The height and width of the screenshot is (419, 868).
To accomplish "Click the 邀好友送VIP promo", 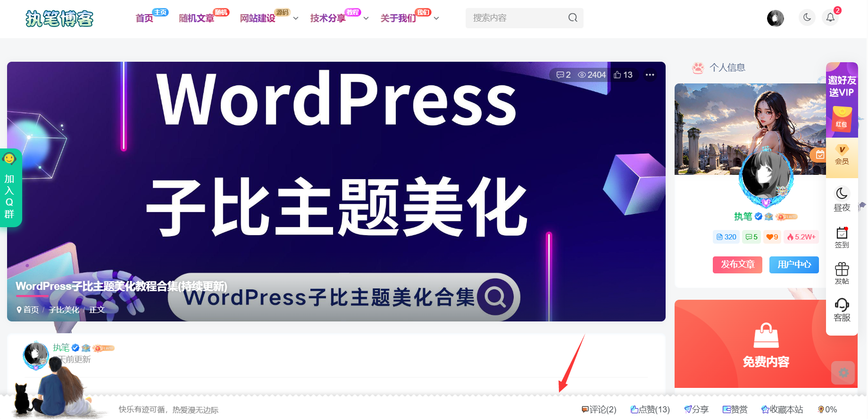I will tap(842, 100).
